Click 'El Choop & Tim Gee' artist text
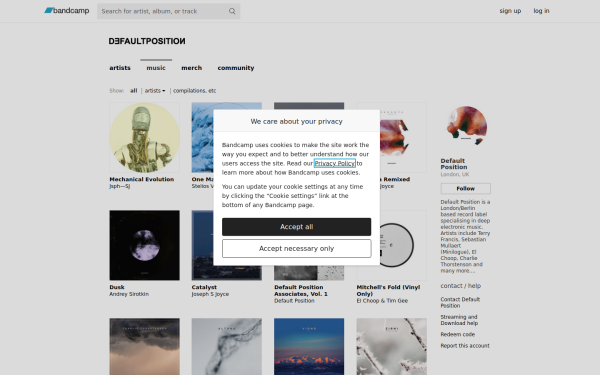 click(382, 301)
